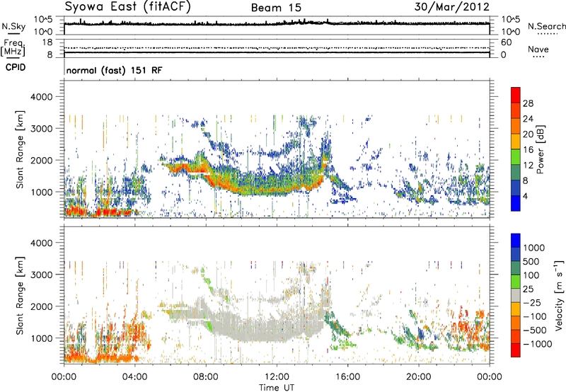Image resolution: width=566 pixels, height=392 pixels.
Task: Click the power panel 'Slant Range [km]' label
Action: point(20,149)
